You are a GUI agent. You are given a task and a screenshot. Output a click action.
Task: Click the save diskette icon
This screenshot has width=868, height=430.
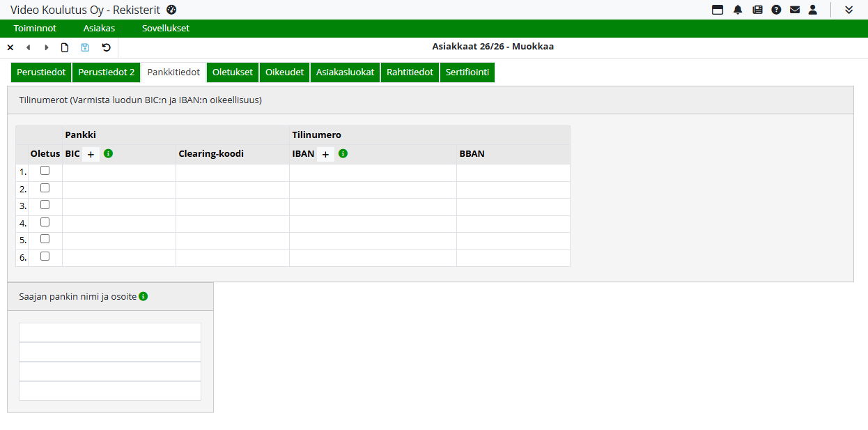[x=85, y=47]
